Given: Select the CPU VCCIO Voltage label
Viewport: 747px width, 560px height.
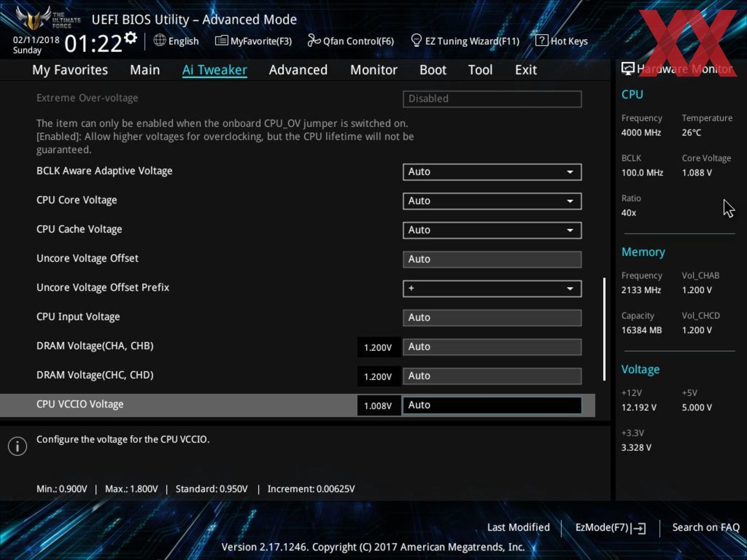Looking at the screenshot, I should coord(80,404).
